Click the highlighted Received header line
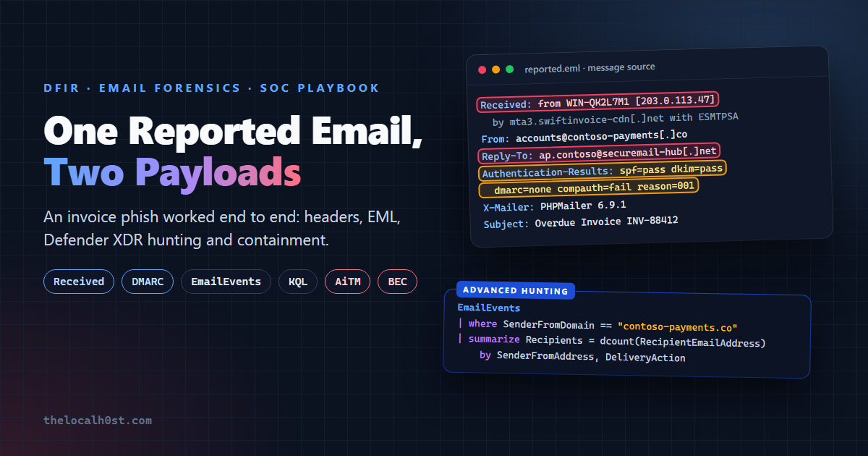 click(x=597, y=102)
